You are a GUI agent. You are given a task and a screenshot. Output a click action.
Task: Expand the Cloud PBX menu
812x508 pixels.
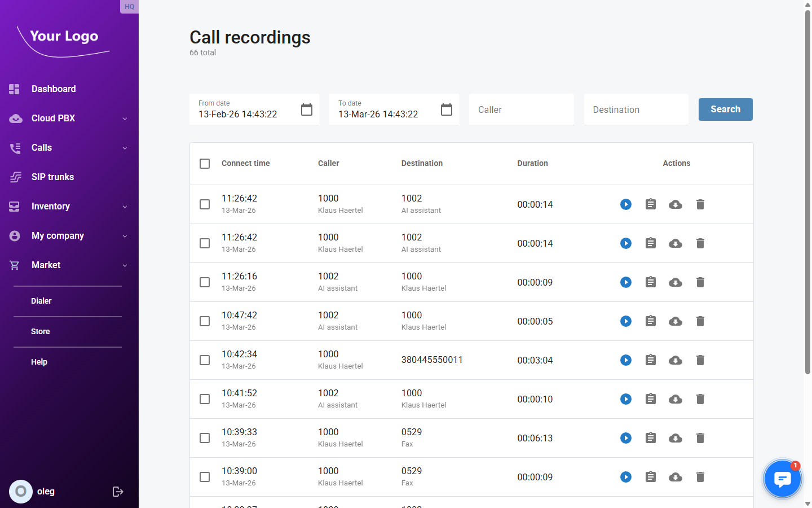pyautogui.click(x=55, y=118)
